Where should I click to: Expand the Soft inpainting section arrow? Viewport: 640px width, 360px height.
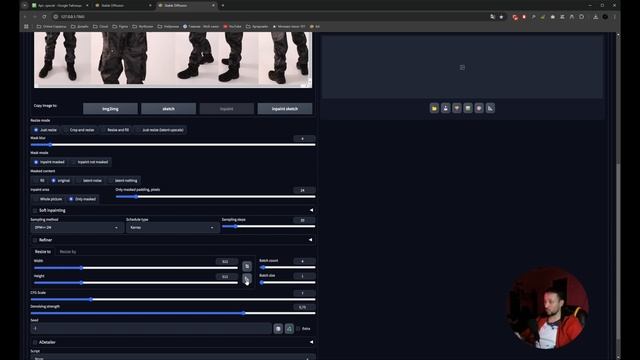[311, 210]
